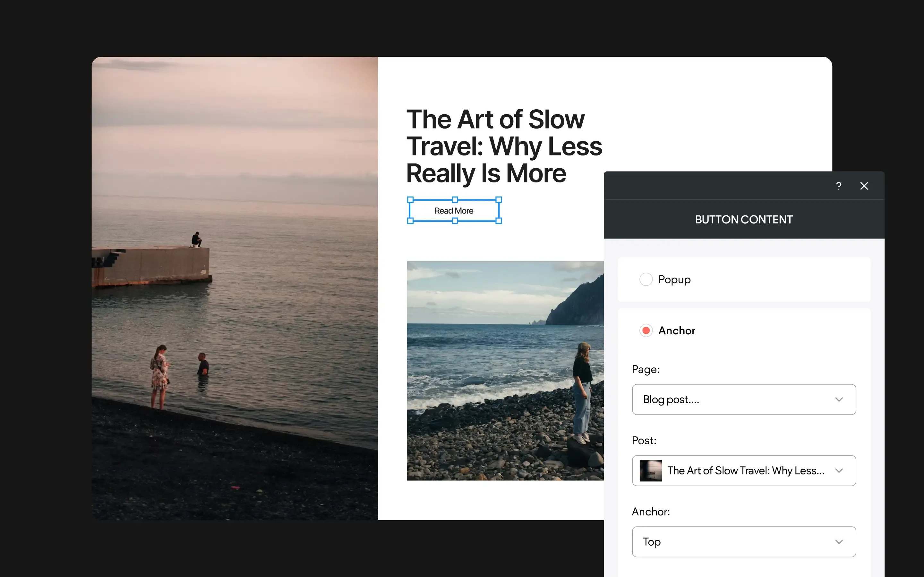Expand the Post dropdown chevron
Screen dimensions: 924x577
839,471
